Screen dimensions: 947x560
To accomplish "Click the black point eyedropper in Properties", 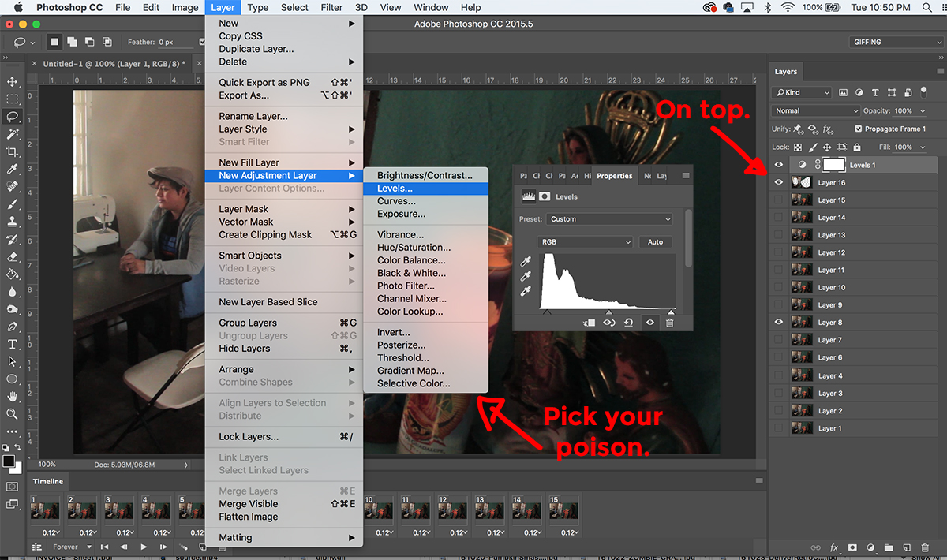I will coord(526,261).
